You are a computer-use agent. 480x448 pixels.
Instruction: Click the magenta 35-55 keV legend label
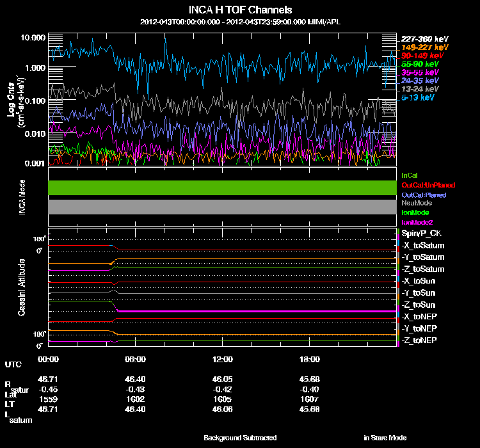pos(420,73)
